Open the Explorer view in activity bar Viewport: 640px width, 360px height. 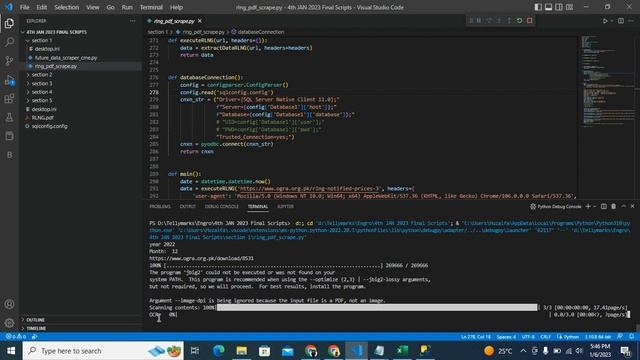point(9,23)
